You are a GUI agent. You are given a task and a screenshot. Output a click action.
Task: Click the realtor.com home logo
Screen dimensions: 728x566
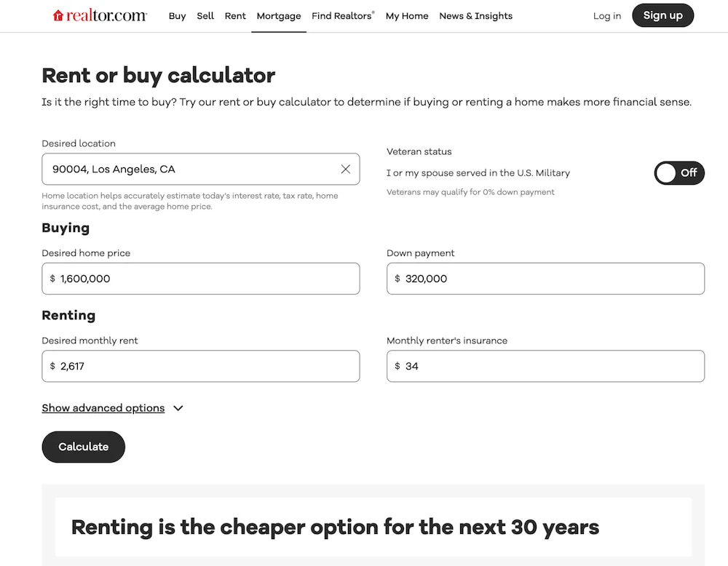click(x=100, y=15)
